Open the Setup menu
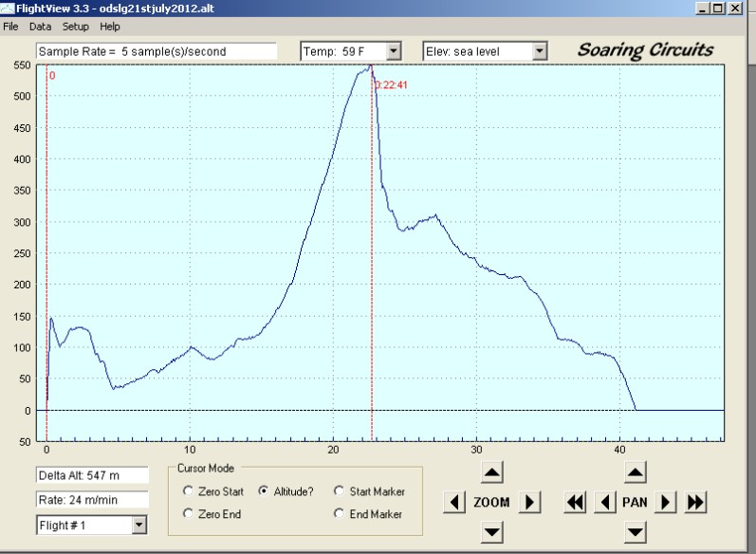Screen dimensions: 756x554 (x=76, y=27)
